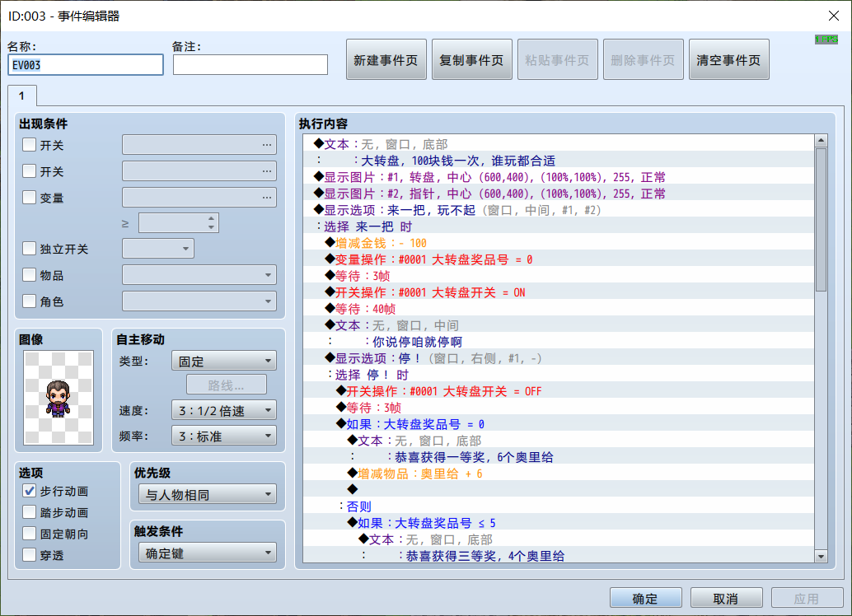
Task: Click the variable value stepper field
Action: tap(179, 222)
